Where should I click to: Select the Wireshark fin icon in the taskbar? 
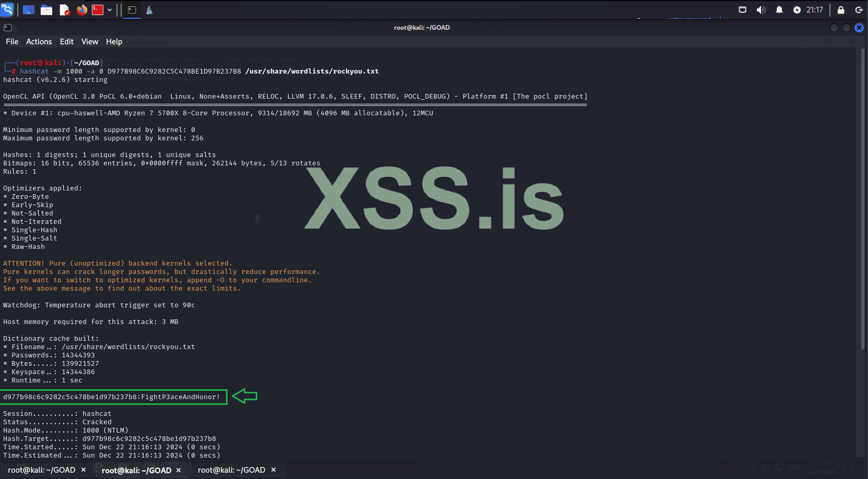click(149, 10)
